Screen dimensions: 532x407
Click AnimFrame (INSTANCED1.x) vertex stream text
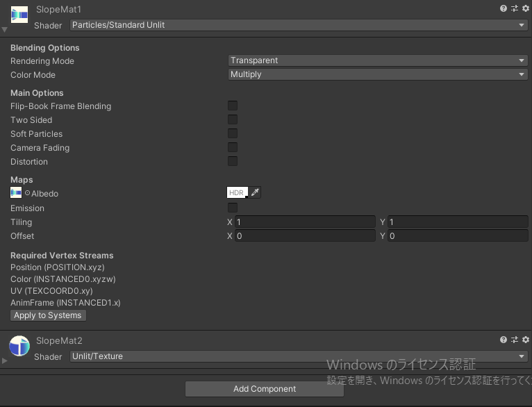tap(65, 303)
